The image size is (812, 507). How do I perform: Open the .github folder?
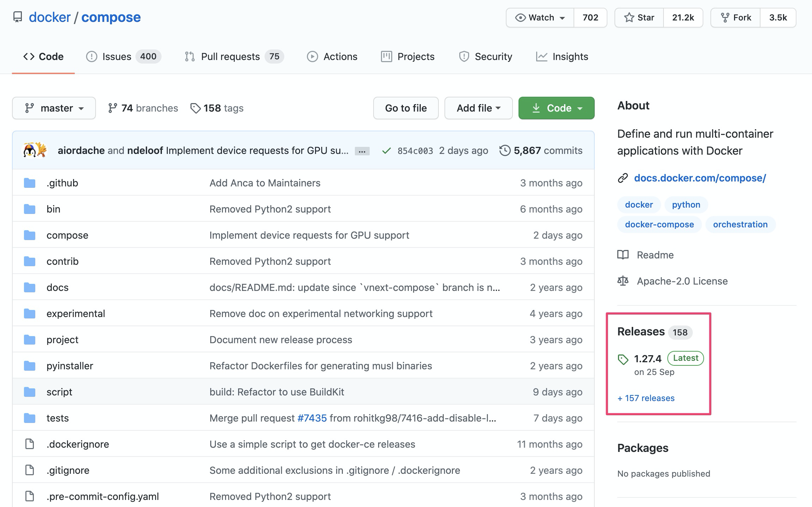click(x=62, y=183)
